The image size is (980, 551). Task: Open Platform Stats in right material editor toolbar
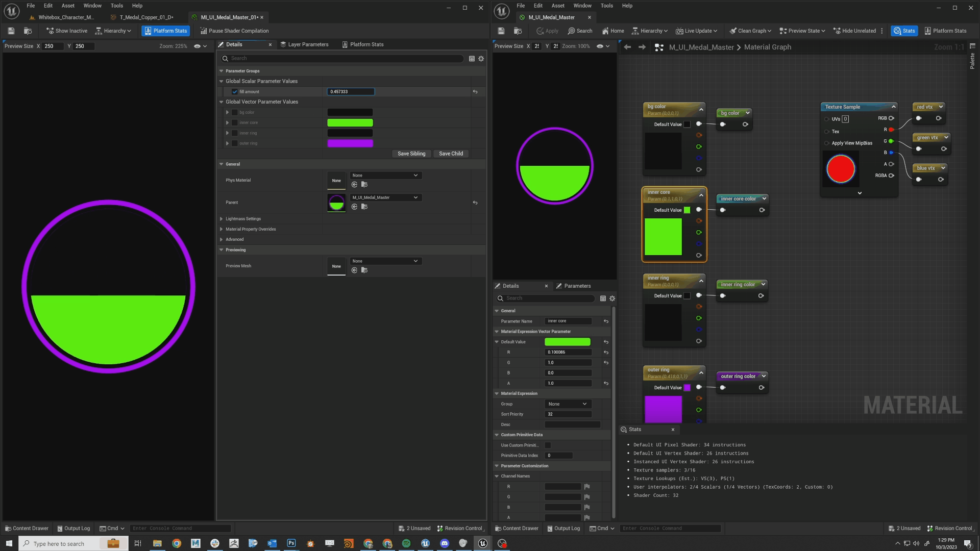(945, 31)
